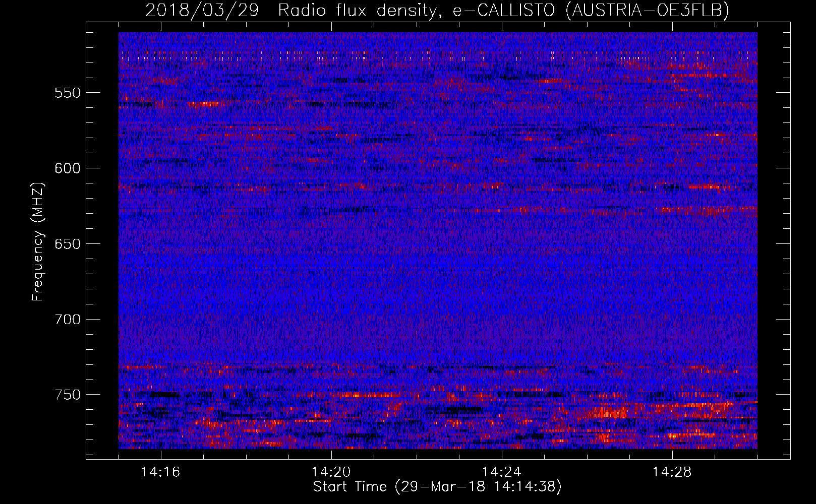Click the 14:24 time tick label
Screen dimensions: 816x504
click(501, 472)
